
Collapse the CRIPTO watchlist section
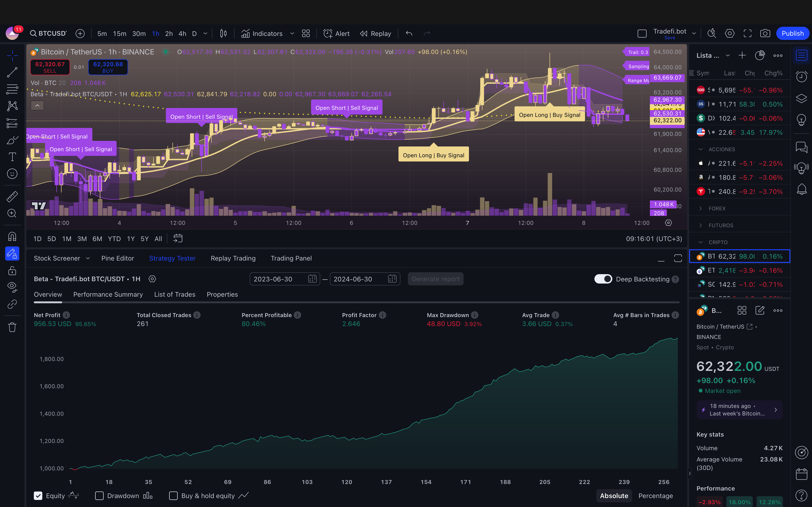(718, 242)
